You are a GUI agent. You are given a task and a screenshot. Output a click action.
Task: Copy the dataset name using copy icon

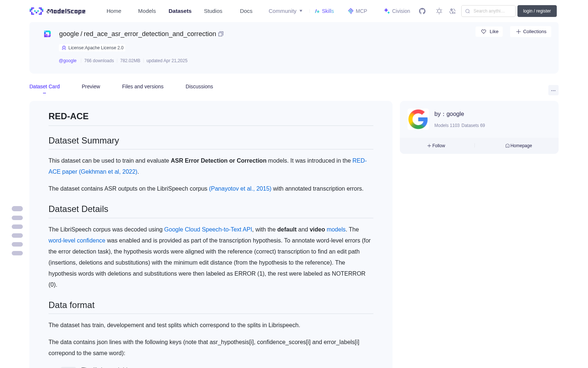pyautogui.click(x=221, y=34)
